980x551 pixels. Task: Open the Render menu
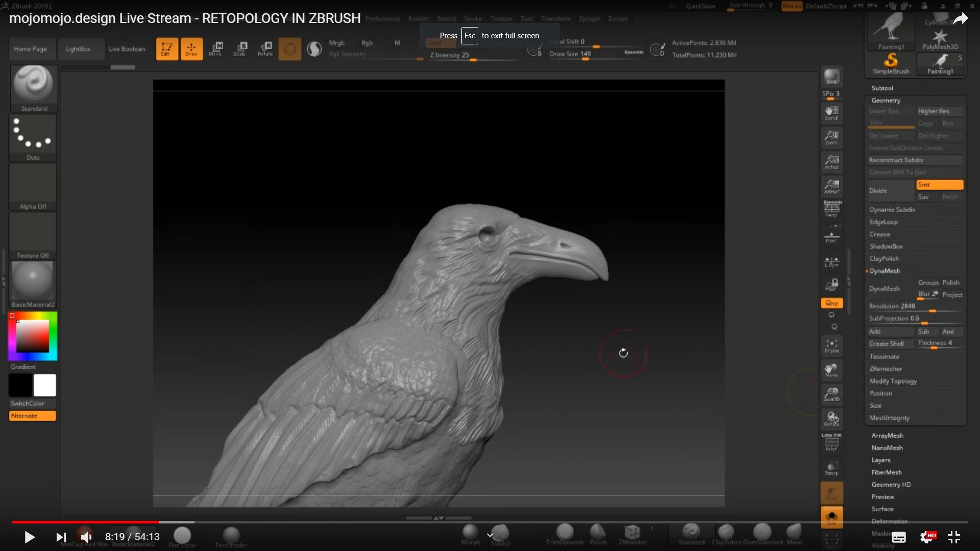(x=418, y=19)
